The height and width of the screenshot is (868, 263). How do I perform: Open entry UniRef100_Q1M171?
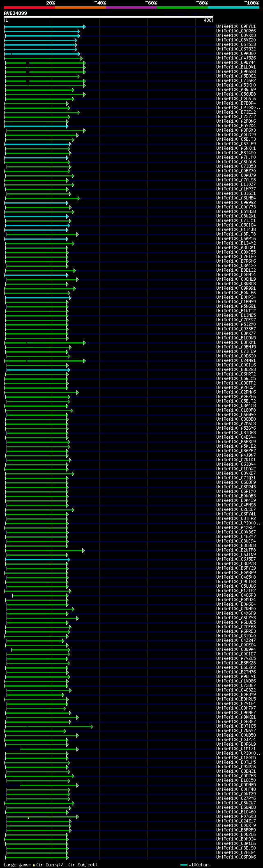[x=236, y=749]
